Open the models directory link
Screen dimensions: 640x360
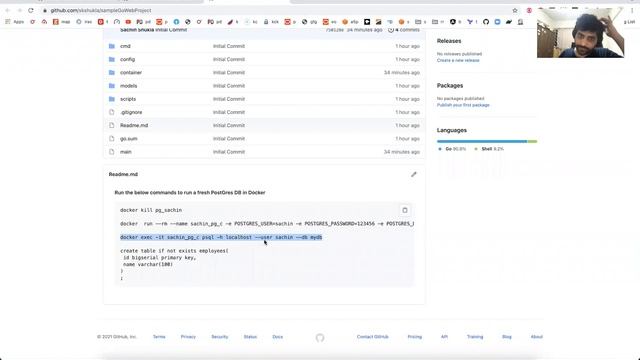pos(129,86)
